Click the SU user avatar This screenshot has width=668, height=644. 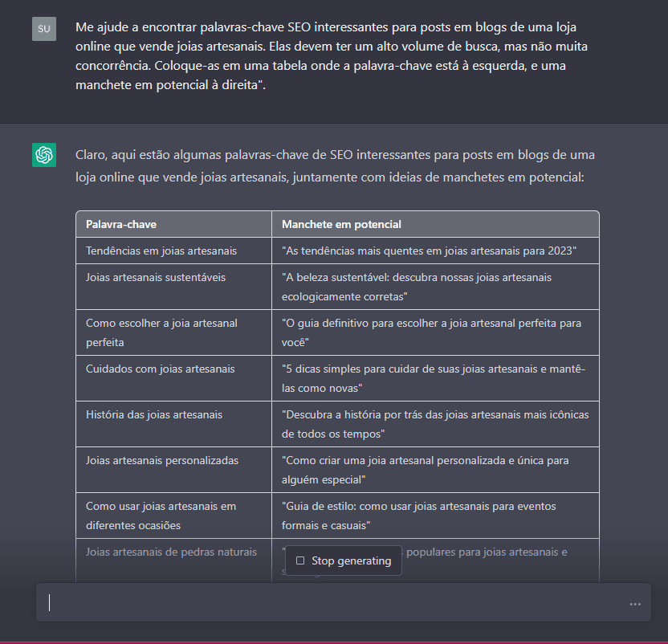coord(44,29)
